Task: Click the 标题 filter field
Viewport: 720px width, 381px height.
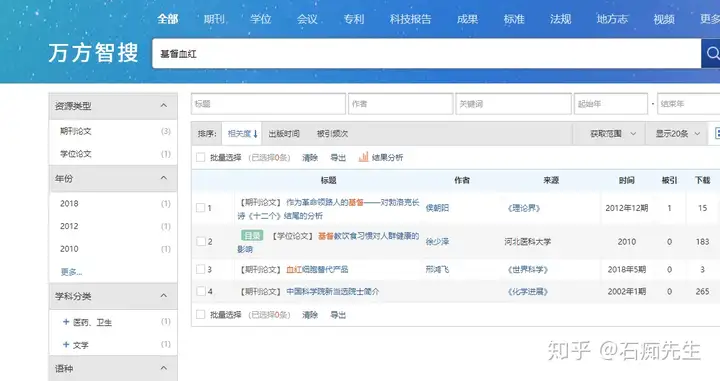Action: tap(269, 104)
